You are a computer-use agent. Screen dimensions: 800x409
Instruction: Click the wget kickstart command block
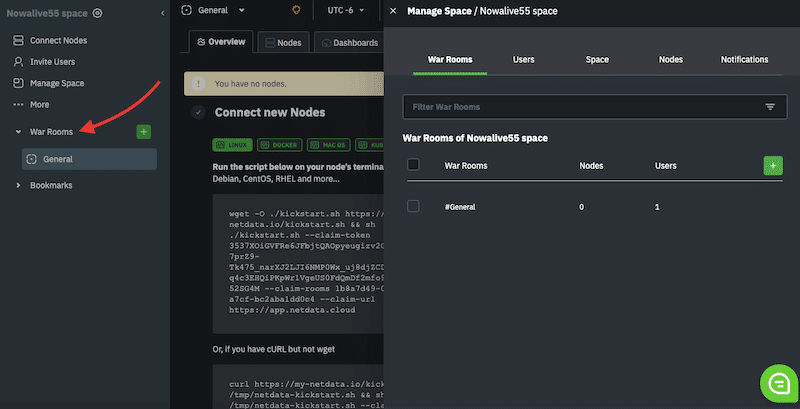point(298,264)
